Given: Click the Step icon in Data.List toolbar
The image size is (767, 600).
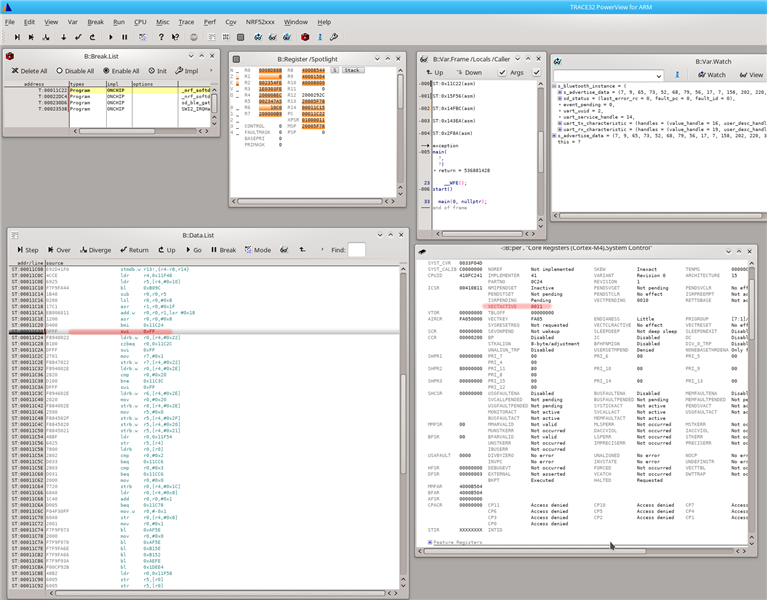Looking at the screenshot, I should (x=27, y=250).
